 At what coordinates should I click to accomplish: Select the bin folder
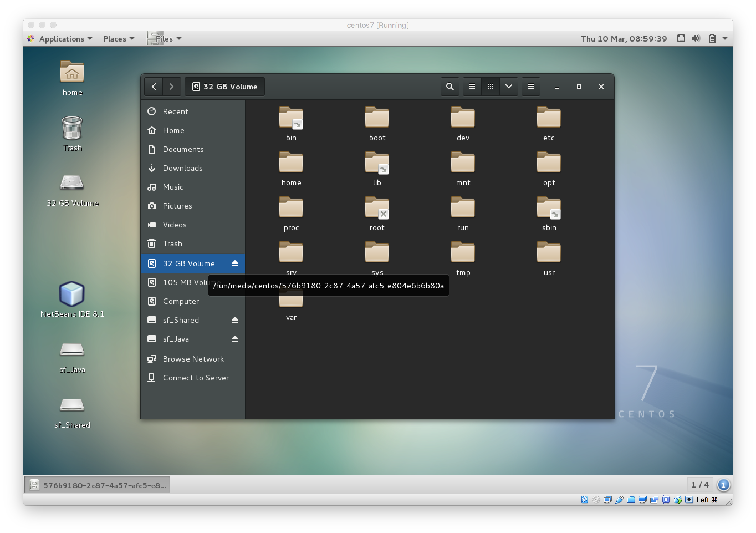coord(291,124)
